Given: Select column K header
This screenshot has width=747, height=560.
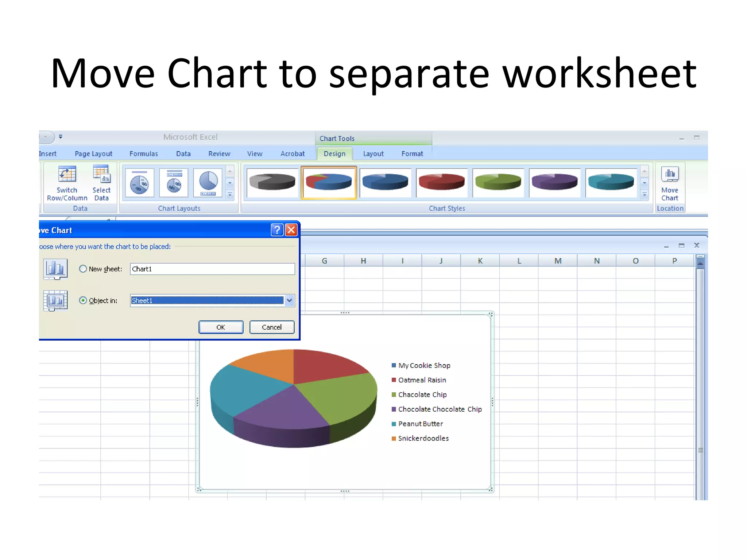Looking at the screenshot, I should (x=480, y=261).
